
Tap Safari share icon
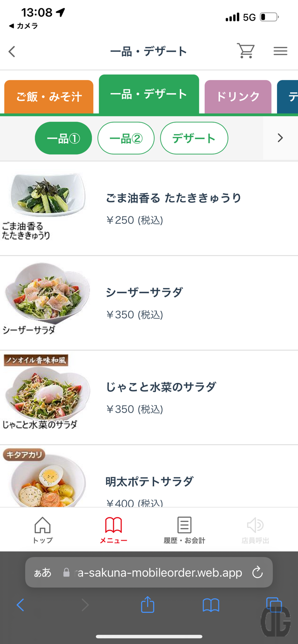point(148,605)
